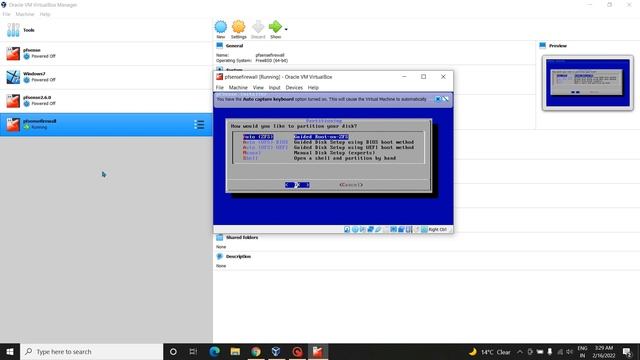Select the Windows7 virtual machine
Image resolution: width=640 pixels, height=360 pixels.
click(106, 77)
